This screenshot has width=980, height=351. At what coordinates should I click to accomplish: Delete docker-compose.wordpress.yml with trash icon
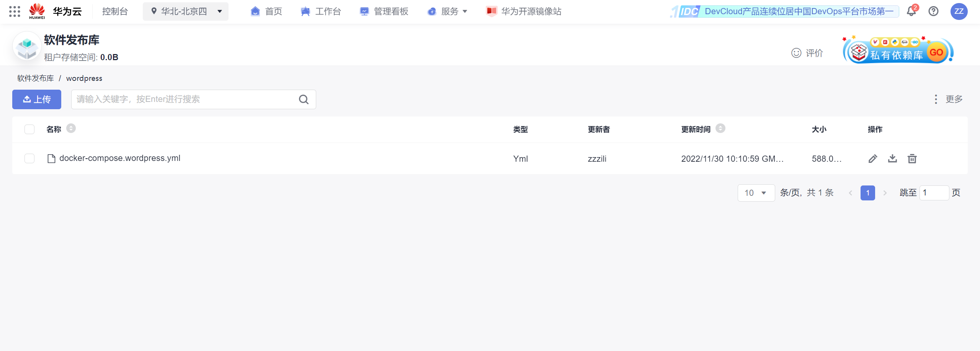912,159
